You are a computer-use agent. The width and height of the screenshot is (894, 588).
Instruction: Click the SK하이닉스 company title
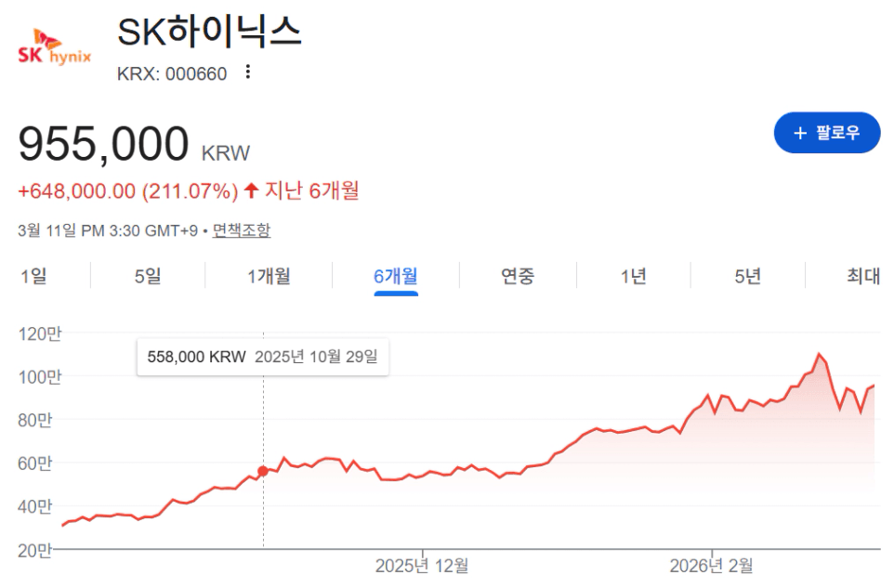tap(210, 32)
